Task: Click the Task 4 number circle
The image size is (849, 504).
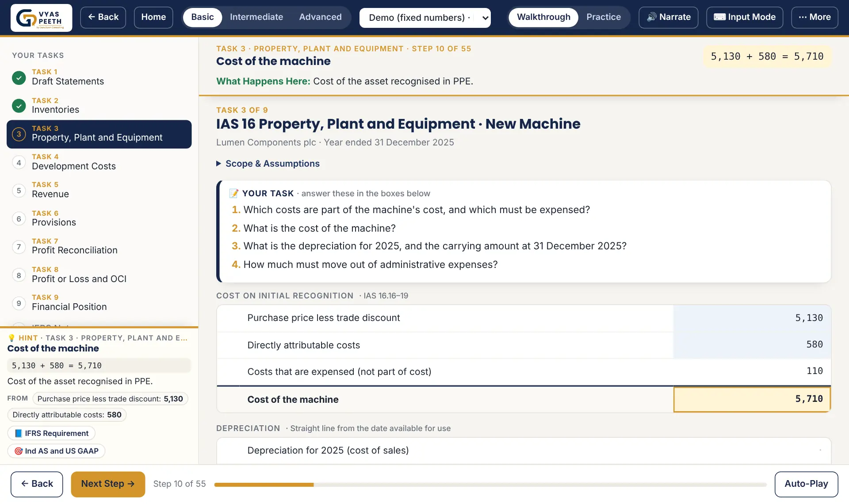Action: click(19, 162)
